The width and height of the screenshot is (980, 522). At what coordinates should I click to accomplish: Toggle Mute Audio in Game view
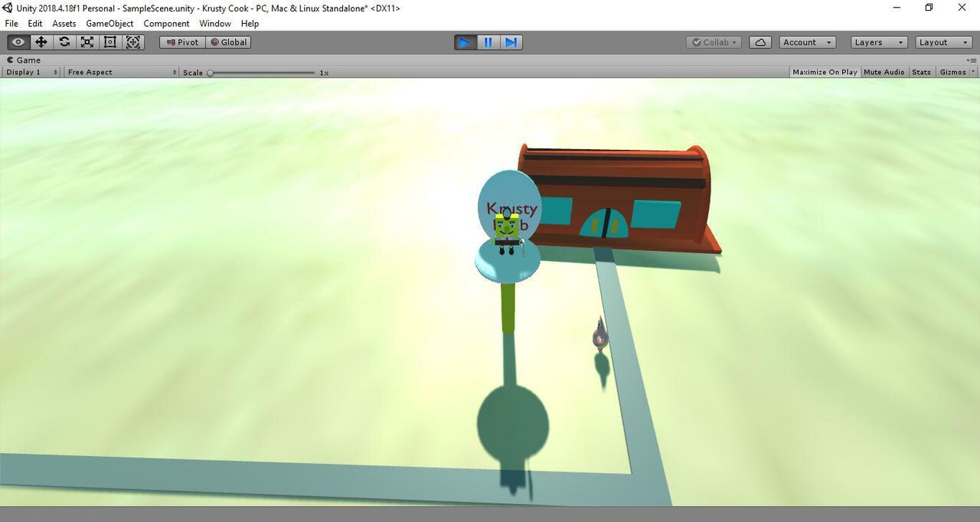[x=884, y=72]
